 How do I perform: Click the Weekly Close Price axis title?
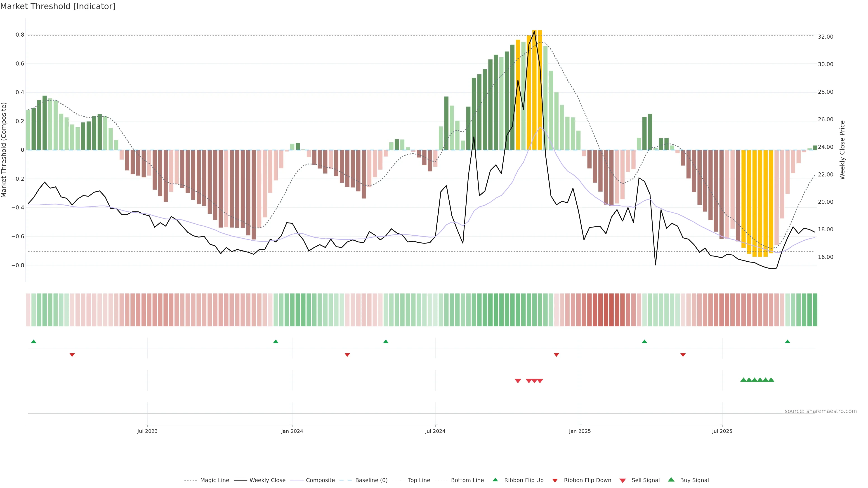(x=842, y=150)
